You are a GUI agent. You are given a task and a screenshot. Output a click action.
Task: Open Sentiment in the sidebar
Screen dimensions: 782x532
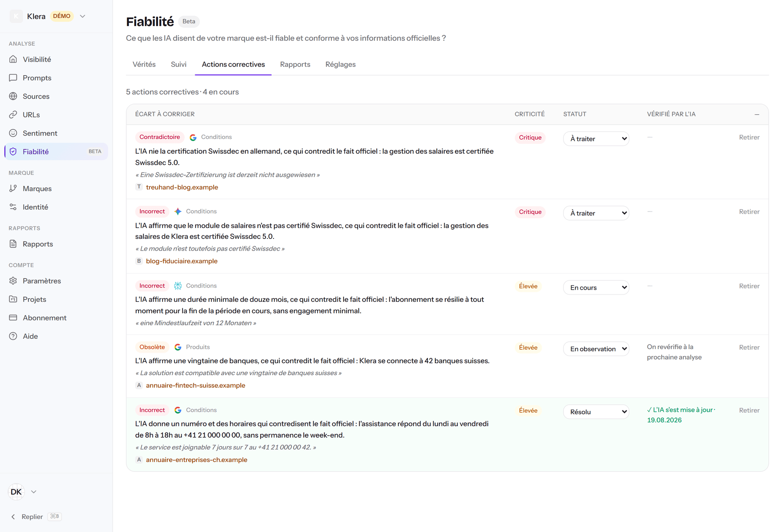(x=56, y=133)
